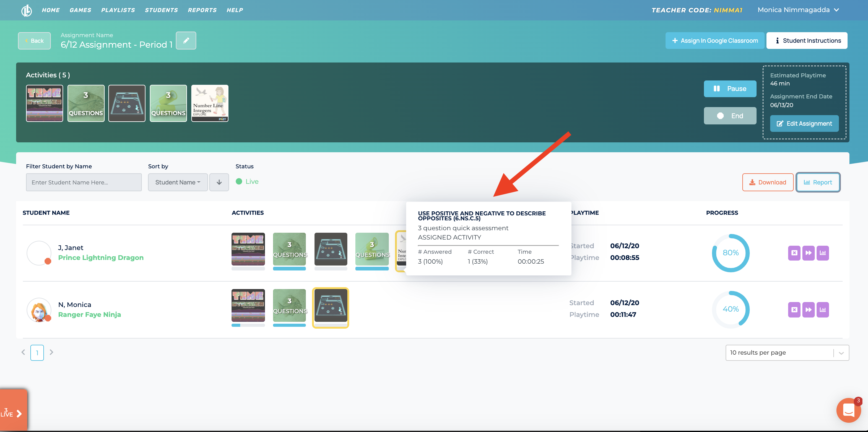Click the sort direction arrow button

click(x=219, y=182)
